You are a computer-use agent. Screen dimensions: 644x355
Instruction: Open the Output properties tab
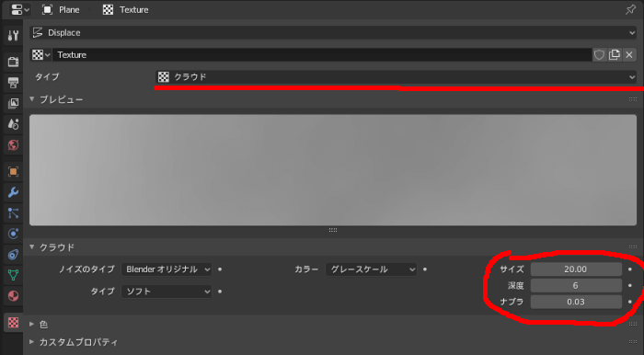tap(13, 83)
